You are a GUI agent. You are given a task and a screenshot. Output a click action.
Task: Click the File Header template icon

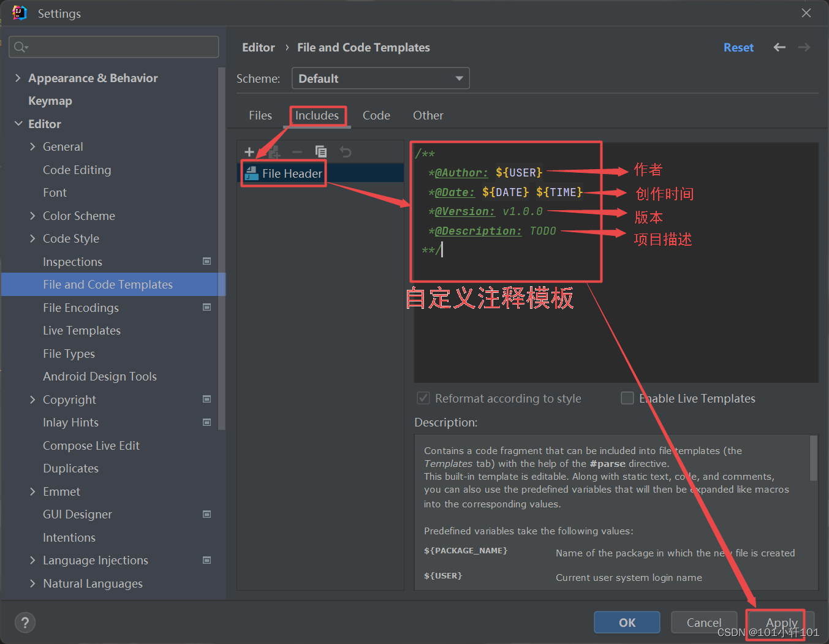(x=252, y=173)
